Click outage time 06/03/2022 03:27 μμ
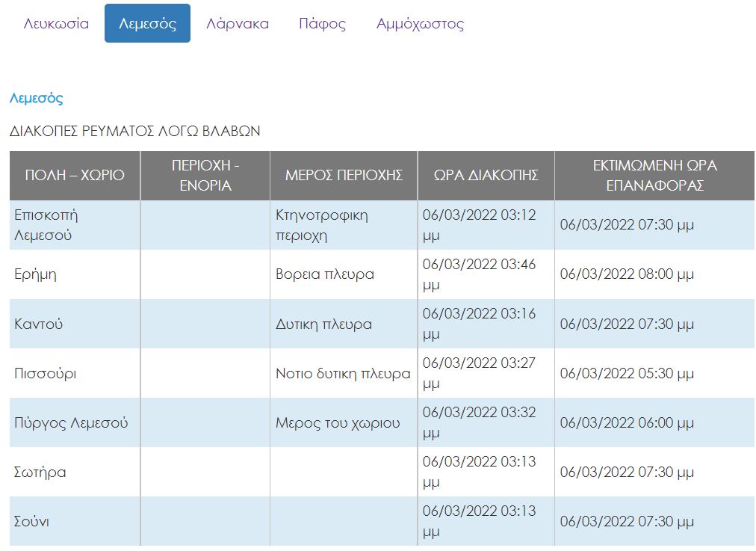Screen dimensions: 756x551 pyautogui.click(x=486, y=374)
